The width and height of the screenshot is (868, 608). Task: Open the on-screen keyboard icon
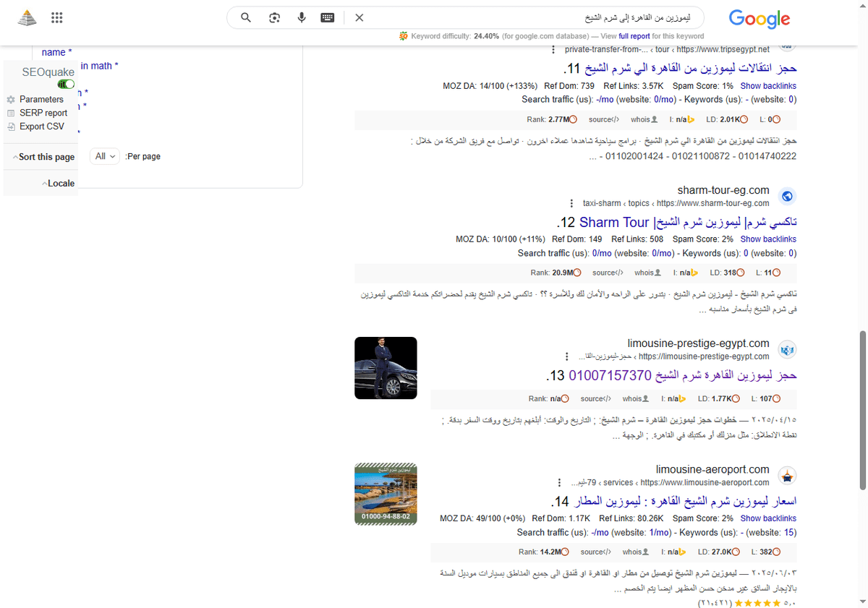328,17
